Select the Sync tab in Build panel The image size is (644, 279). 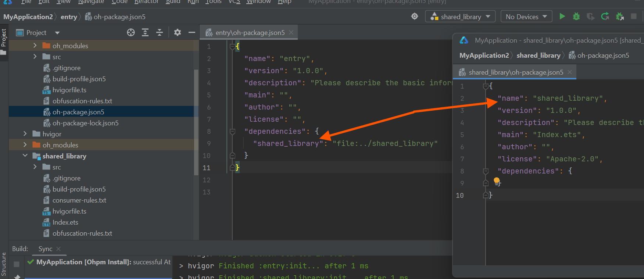(45, 249)
